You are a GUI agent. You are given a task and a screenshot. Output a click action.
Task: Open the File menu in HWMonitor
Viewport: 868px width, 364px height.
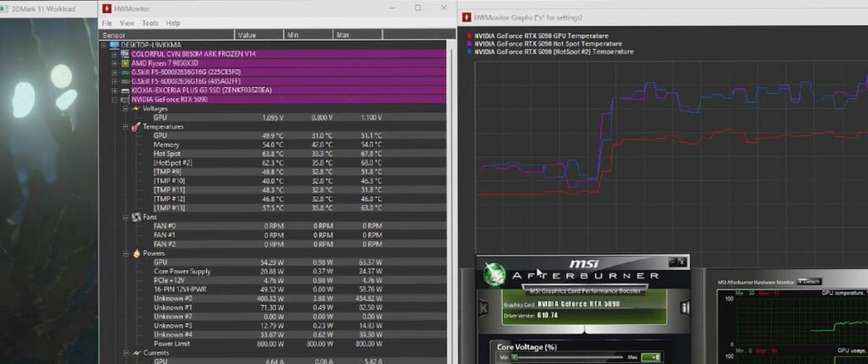[107, 23]
